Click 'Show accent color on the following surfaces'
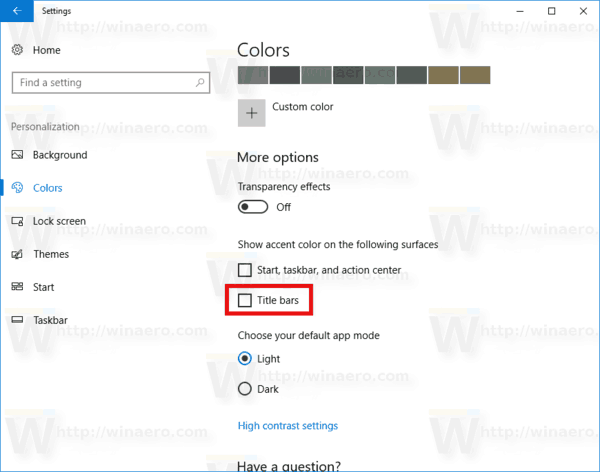The height and width of the screenshot is (472, 600). click(338, 244)
